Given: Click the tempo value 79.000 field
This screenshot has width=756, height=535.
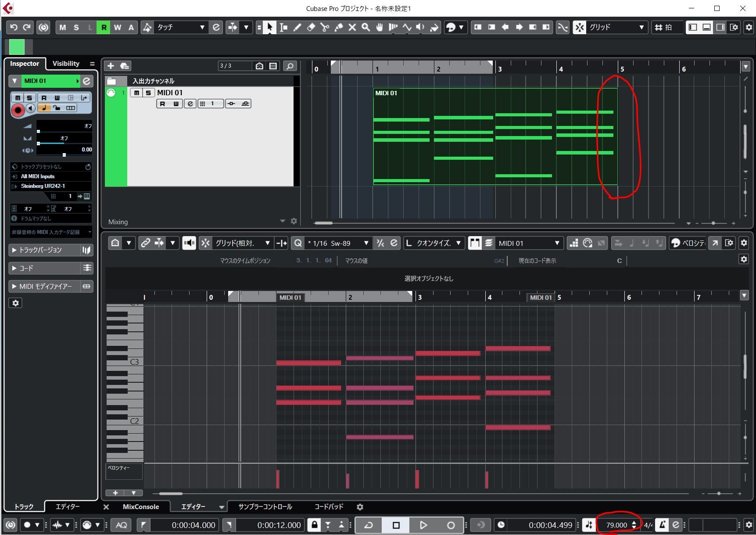Looking at the screenshot, I should coord(616,525).
